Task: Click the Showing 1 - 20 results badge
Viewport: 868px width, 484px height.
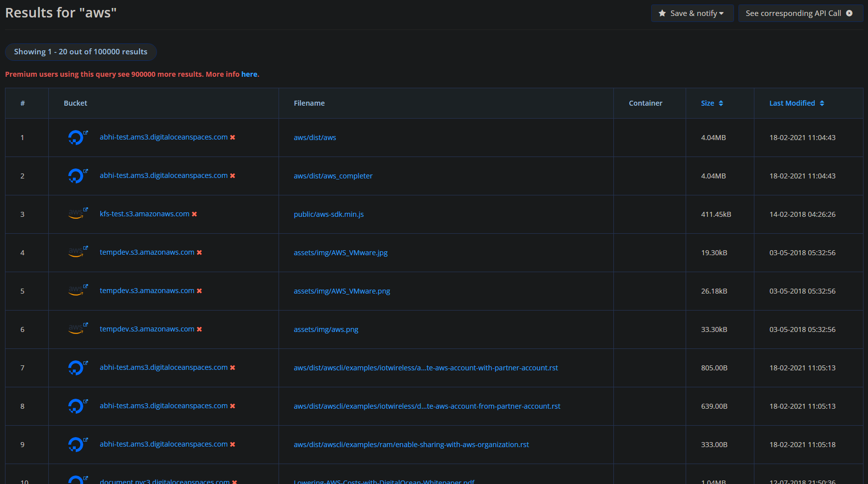Action: pos(81,52)
